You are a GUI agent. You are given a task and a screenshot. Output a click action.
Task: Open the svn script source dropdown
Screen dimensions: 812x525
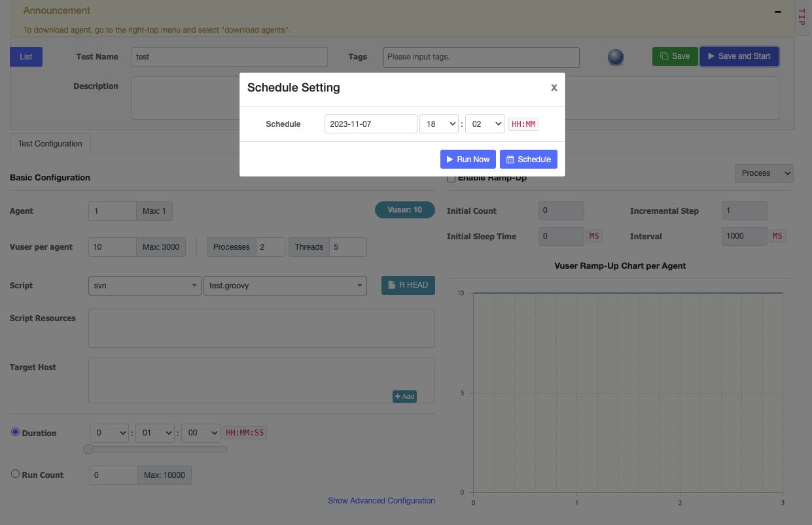coord(145,286)
